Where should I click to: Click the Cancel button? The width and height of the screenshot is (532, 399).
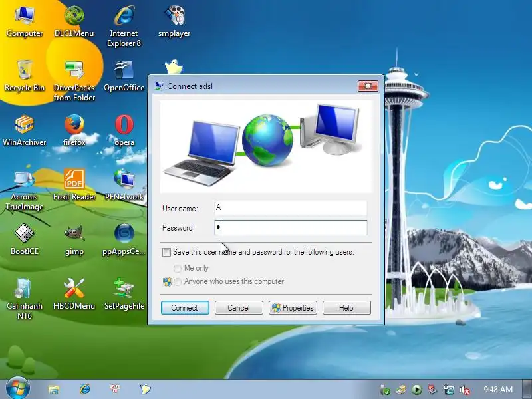tap(239, 308)
